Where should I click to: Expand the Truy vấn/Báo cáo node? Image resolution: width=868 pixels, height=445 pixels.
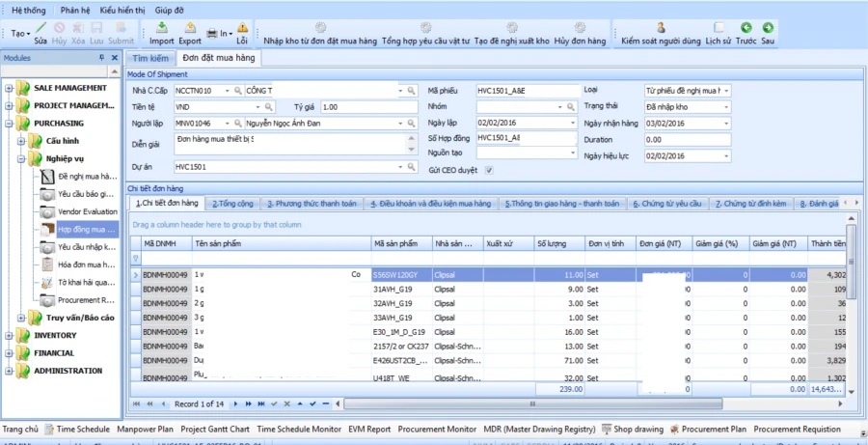[x=21, y=319]
